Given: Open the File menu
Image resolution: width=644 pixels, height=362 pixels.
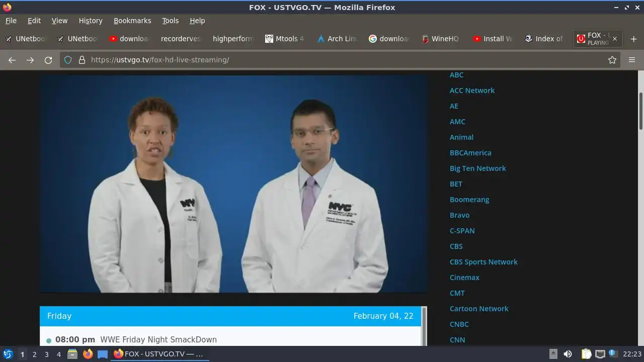Looking at the screenshot, I should point(11,21).
